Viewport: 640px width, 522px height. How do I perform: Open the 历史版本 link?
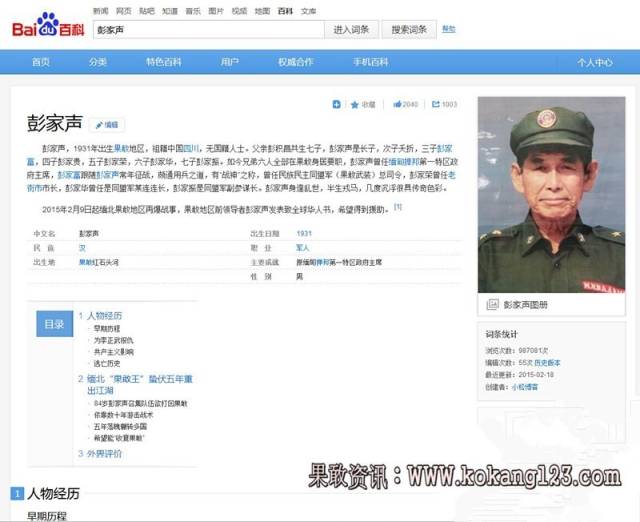pos(547,363)
